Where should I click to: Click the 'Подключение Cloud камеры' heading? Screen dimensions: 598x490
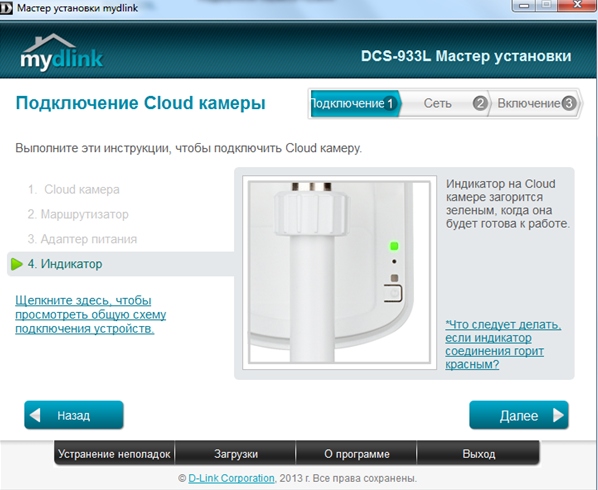pyautogui.click(x=140, y=103)
